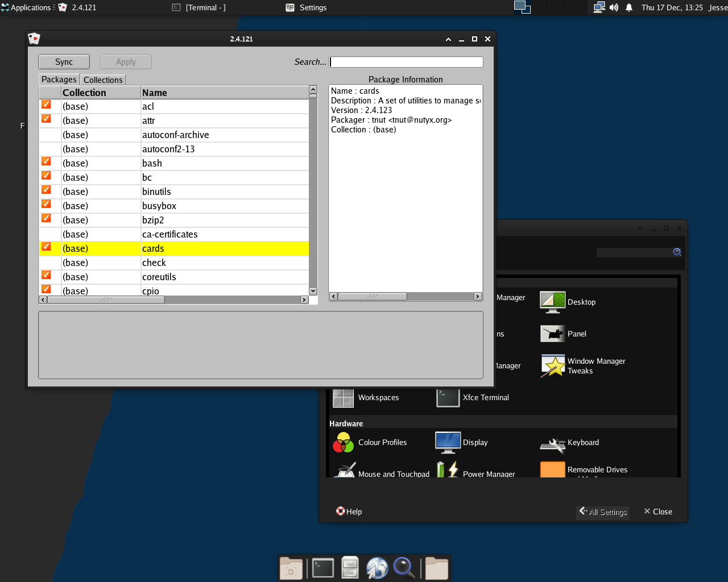Select the ca-certificates package row
728x582 pixels.
click(174, 234)
